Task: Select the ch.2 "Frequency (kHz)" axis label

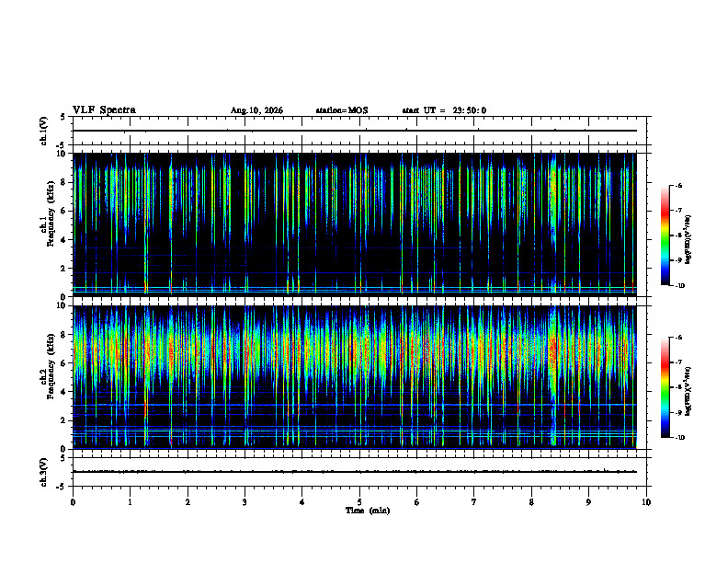Action: click(x=51, y=366)
